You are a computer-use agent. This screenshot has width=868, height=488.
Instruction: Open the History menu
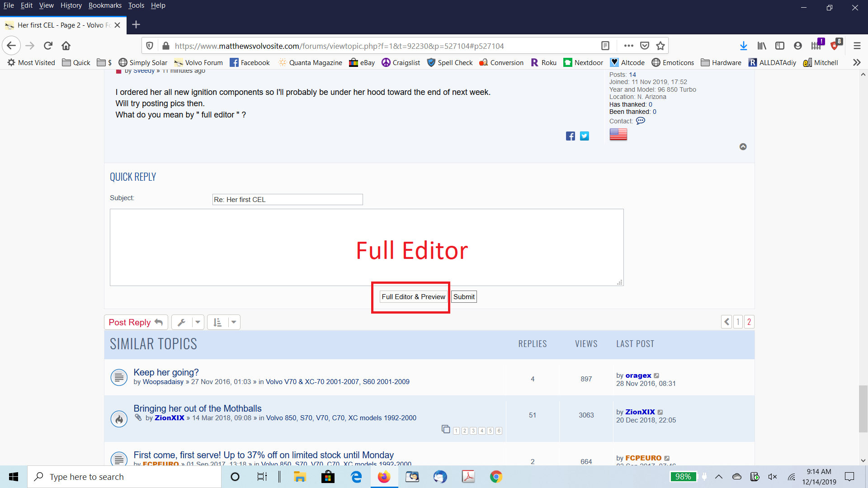(x=71, y=5)
